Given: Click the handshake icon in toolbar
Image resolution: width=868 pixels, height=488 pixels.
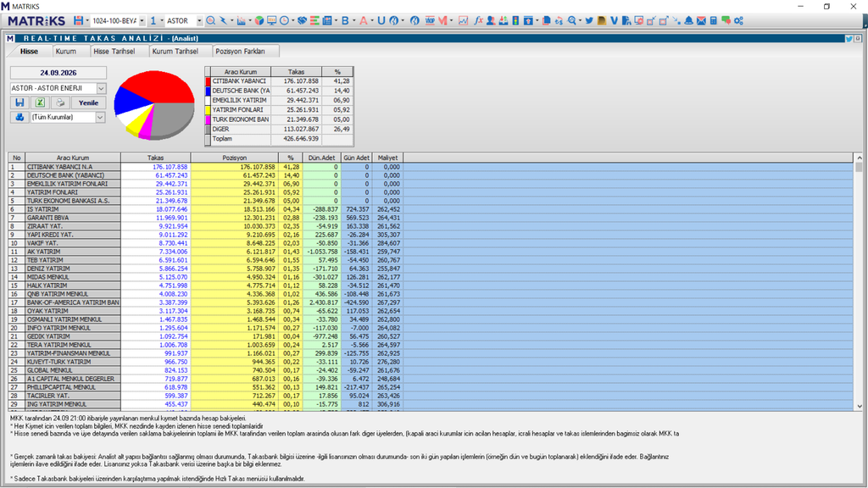Looking at the screenshot, I should pos(302,20).
